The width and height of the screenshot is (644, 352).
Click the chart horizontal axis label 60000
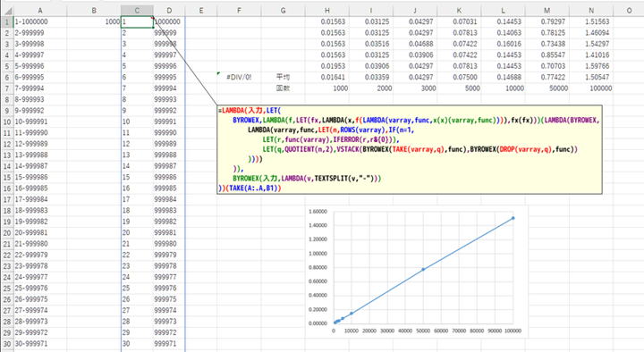pyautogui.click(x=441, y=331)
